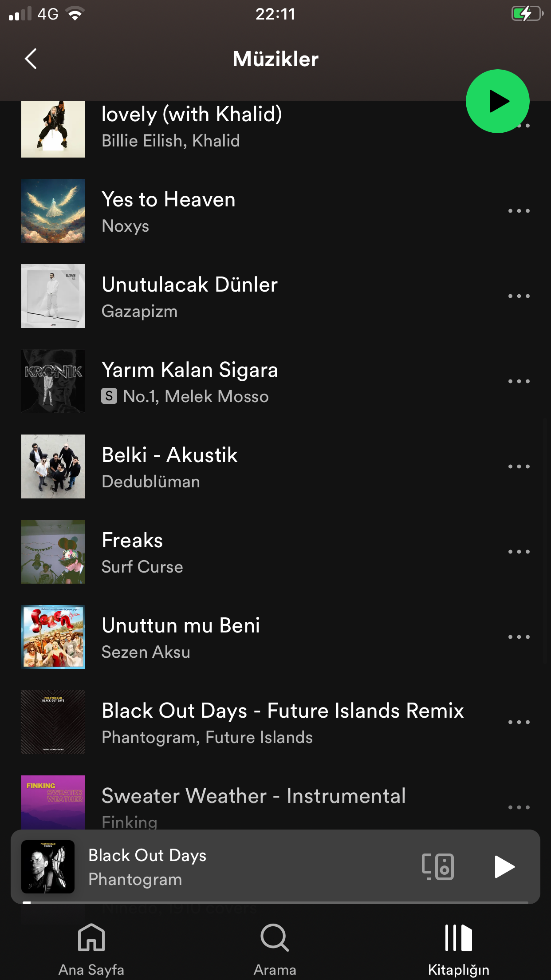551x980 pixels.
Task: Open more options for Yes to Heaven
Action: tap(519, 211)
